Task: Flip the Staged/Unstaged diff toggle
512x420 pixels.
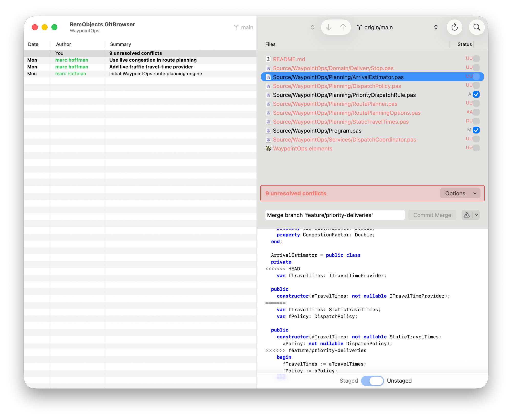Action: click(x=372, y=381)
